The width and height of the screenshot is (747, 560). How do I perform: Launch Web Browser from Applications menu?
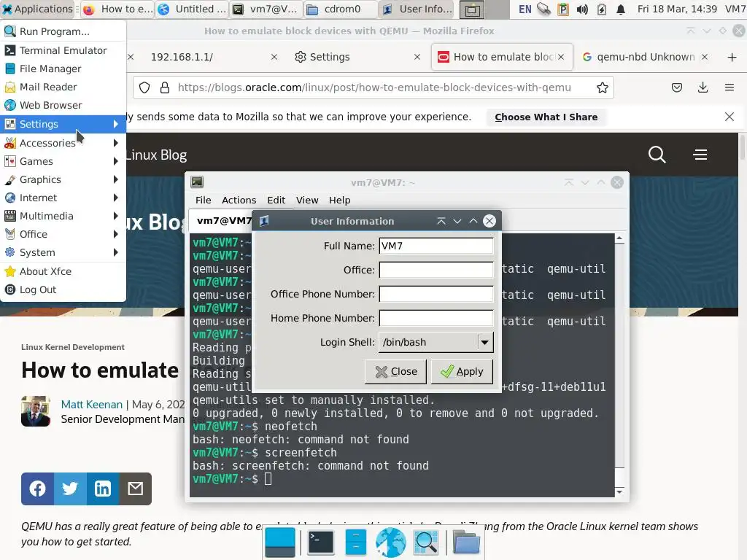click(63, 105)
